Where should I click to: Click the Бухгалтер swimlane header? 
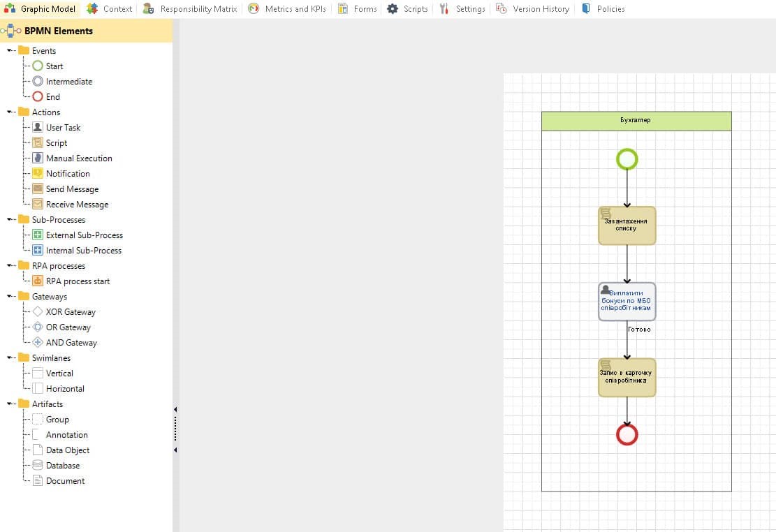click(x=636, y=121)
